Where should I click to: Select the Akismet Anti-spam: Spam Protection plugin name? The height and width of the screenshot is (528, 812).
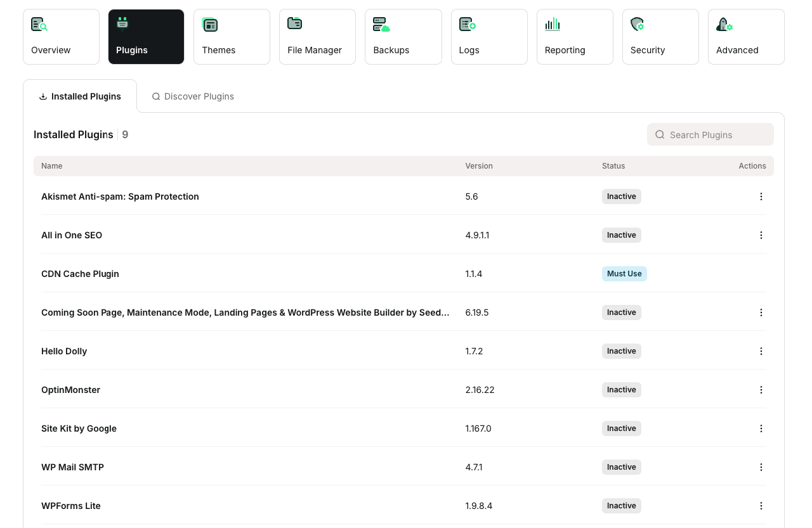pyautogui.click(x=120, y=196)
